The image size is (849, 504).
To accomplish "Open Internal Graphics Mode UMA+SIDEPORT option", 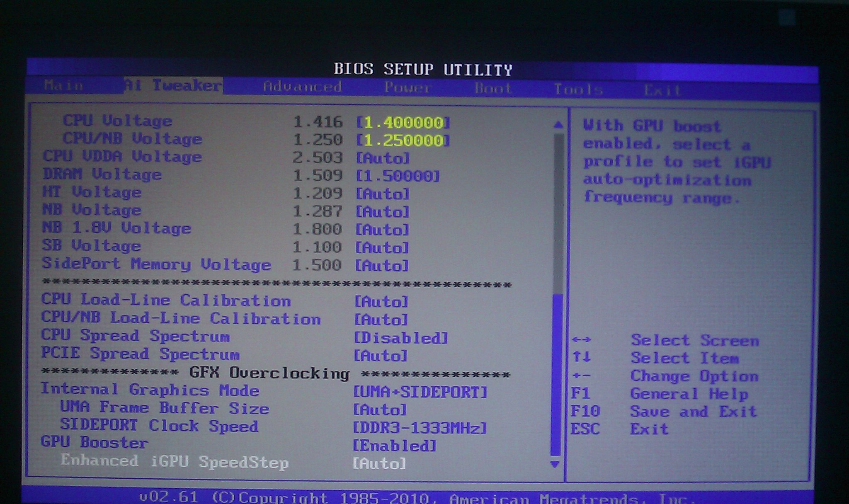I will click(x=420, y=392).
